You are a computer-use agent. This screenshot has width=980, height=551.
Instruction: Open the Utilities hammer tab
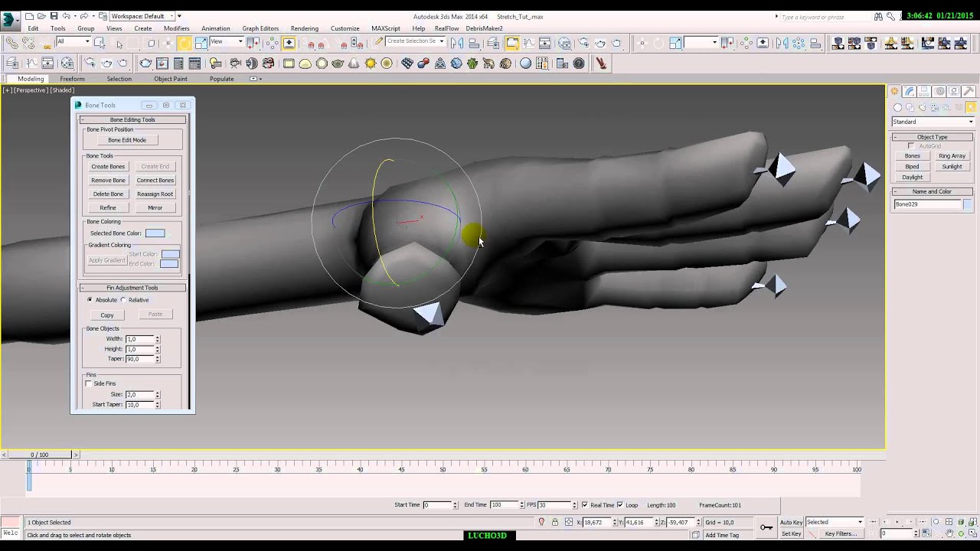pyautogui.click(x=968, y=91)
